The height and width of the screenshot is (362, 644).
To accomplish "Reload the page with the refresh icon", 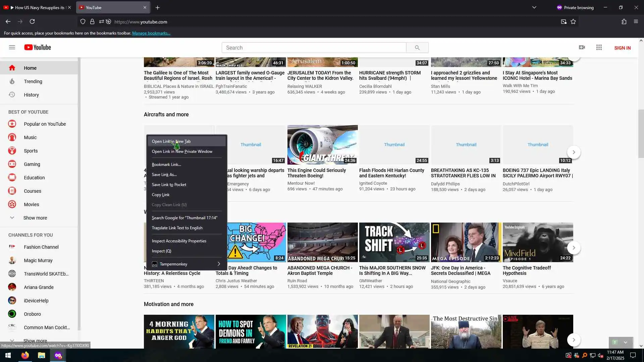I will pos(32,21).
